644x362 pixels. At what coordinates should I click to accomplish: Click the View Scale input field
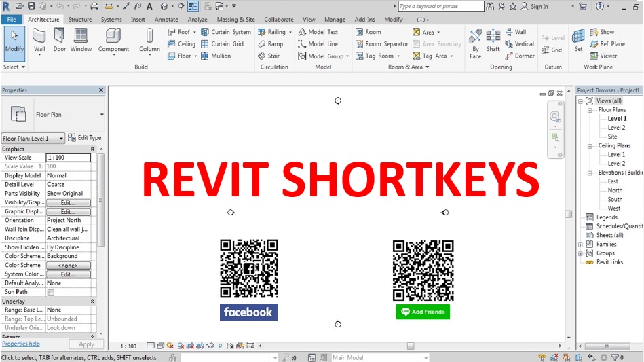(68, 158)
